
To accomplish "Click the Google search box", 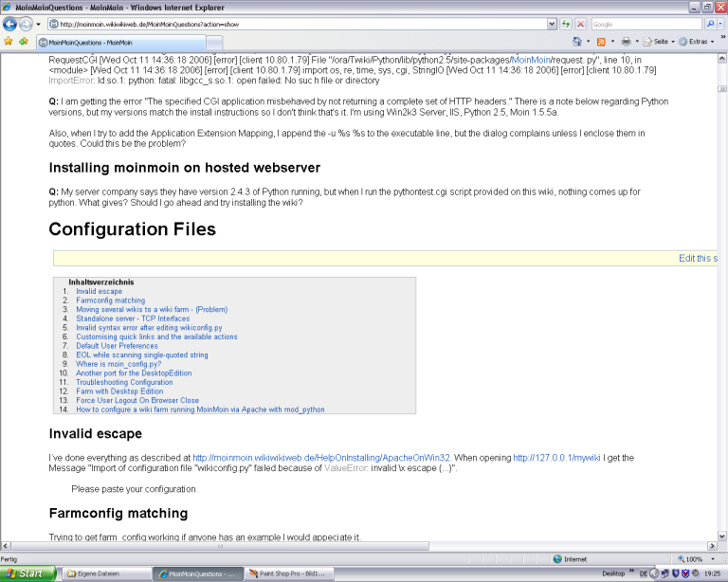I will (x=646, y=24).
